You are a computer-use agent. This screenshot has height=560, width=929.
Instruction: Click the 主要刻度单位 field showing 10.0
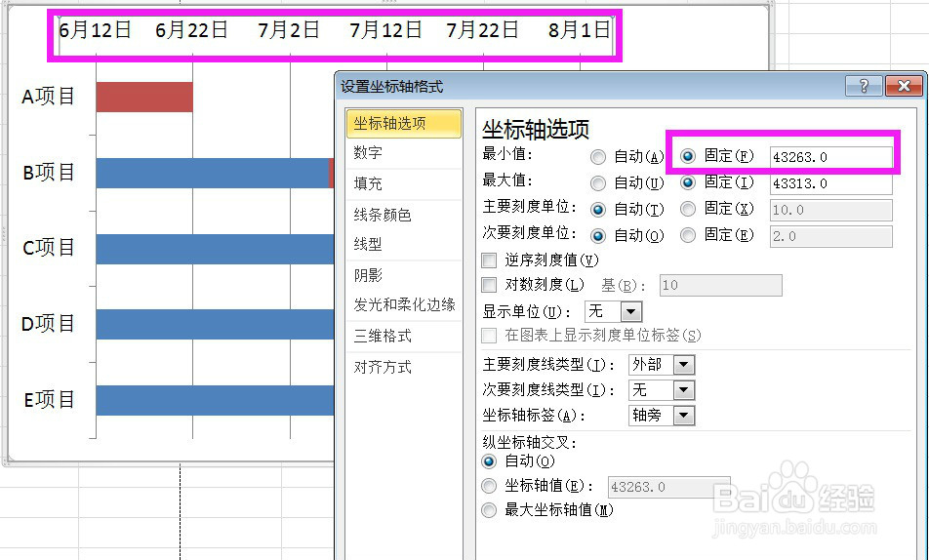[831, 210]
